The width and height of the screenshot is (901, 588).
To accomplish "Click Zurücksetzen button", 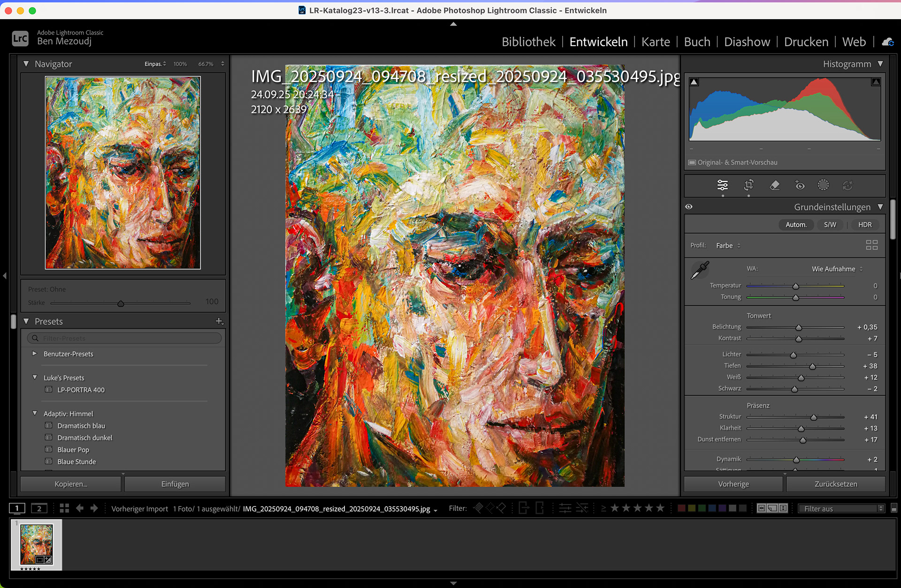I will tap(836, 484).
